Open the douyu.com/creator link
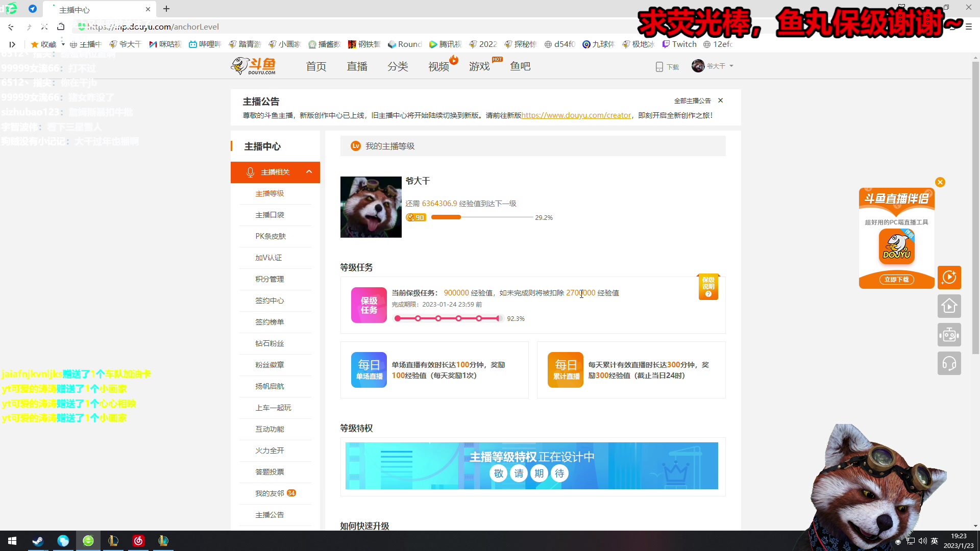This screenshot has width=980, height=551. [576, 115]
